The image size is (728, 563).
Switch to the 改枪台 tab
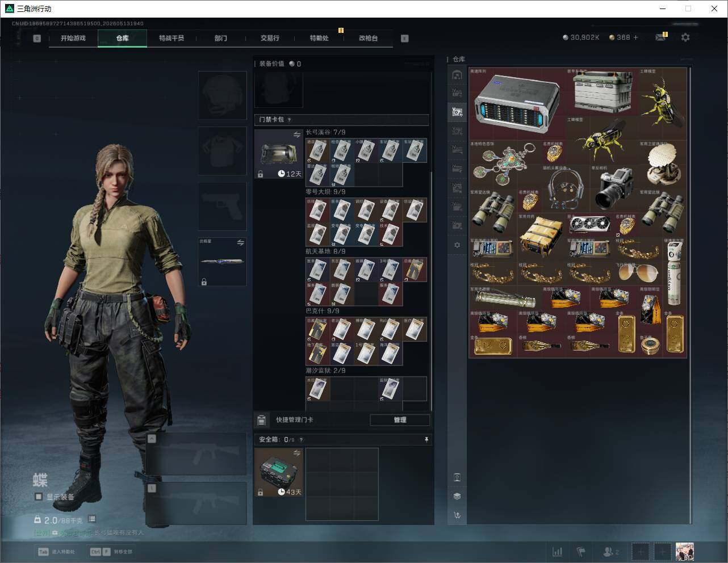[x=368, y=38]
